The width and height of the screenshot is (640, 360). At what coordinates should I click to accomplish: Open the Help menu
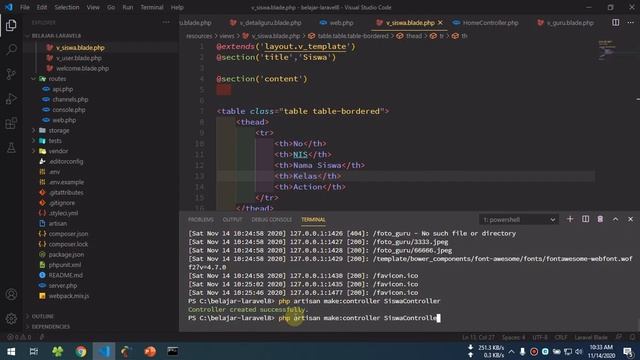pyautogui.click(x=177, y=7)
